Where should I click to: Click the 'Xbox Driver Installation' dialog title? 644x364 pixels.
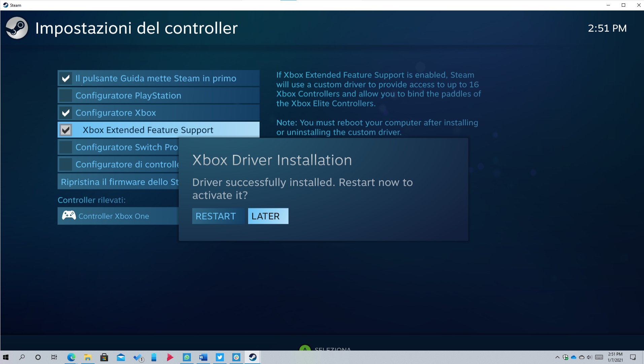pyautogui.click(x=272, y=160)
